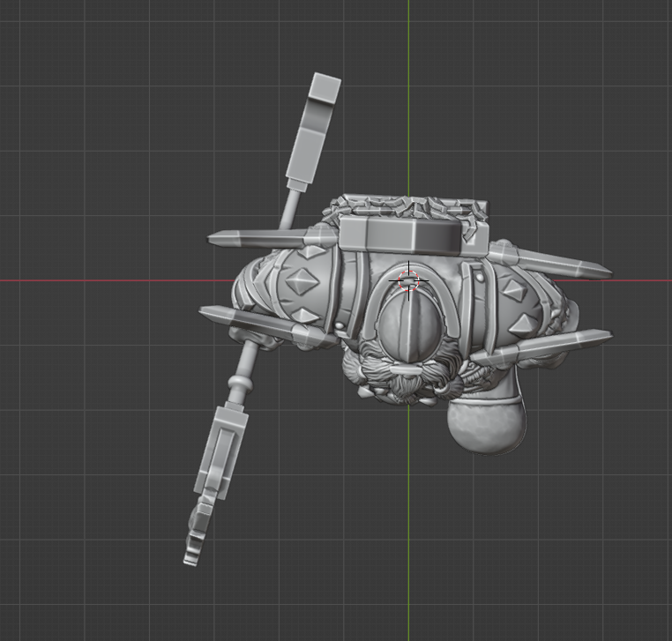Click a diamond stud on the right pauldron

click(514, 290)
